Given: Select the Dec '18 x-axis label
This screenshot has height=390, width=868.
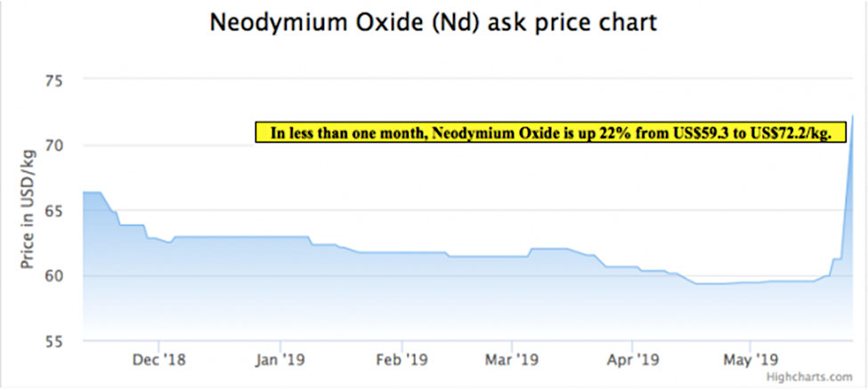Looking at the screenshot, I should pos(158,361).
